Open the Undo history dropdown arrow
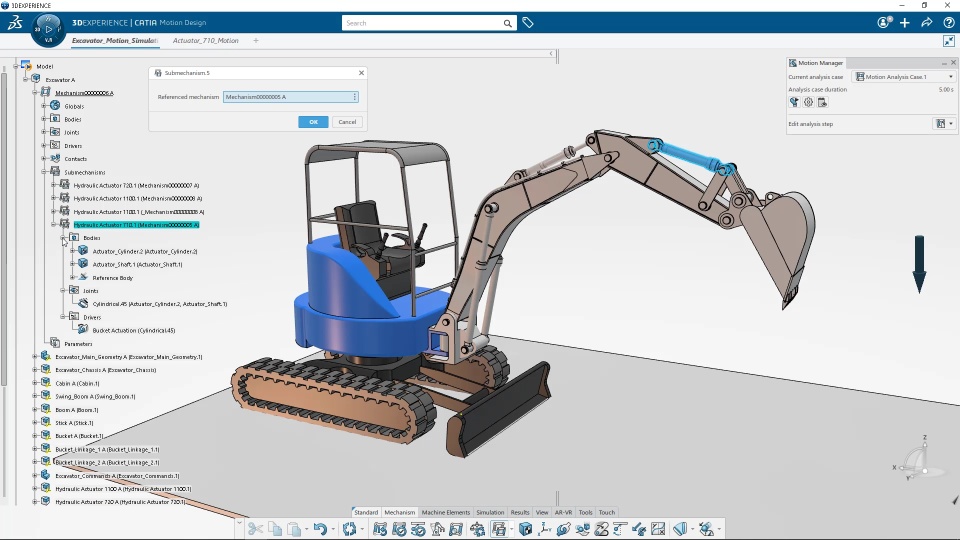Viewport: 960px width, 540px height. tap(333, 529)
